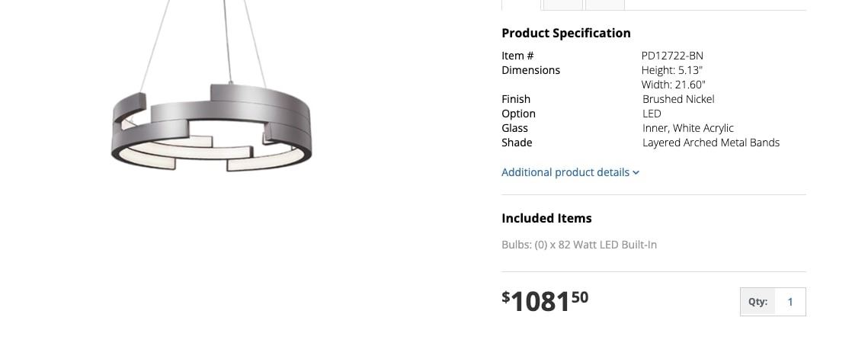Click the Qty: label next to the quantity field
Viewport: 868px width, 343px height.
click(757, 302)
